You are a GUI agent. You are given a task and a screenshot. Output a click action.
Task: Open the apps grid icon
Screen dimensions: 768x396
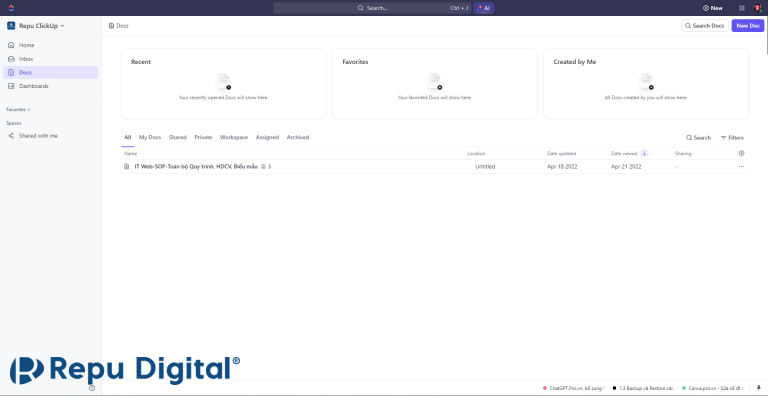point(742,8)
